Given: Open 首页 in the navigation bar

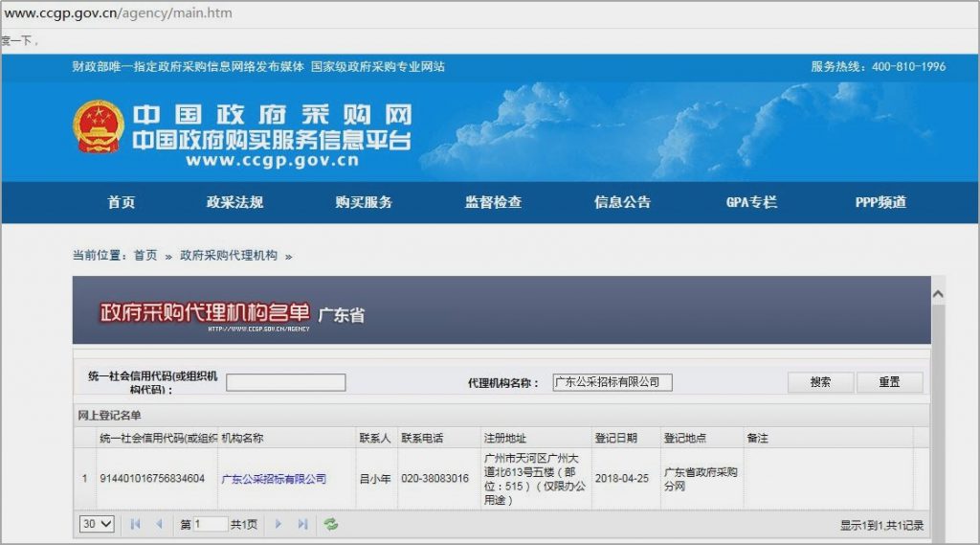Looking at the screenshot, I should pyautogui.click(x=122, y=202).
